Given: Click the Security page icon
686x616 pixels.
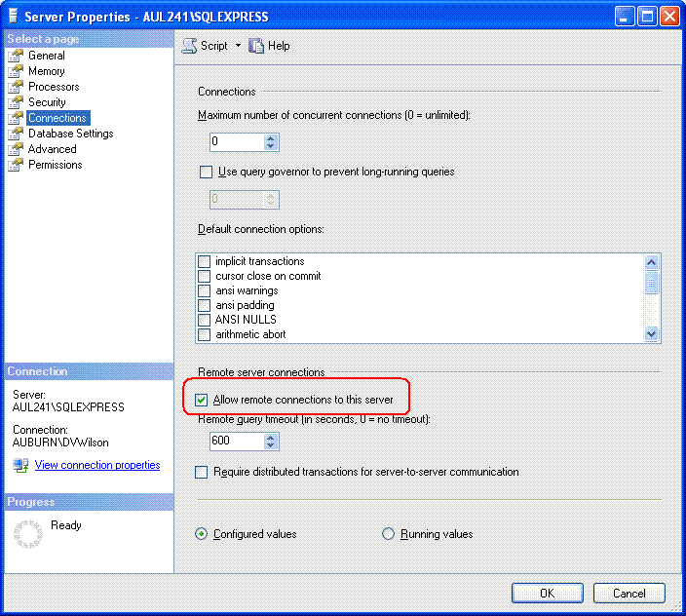Looking at the screenshot, I should click(16, 102).
